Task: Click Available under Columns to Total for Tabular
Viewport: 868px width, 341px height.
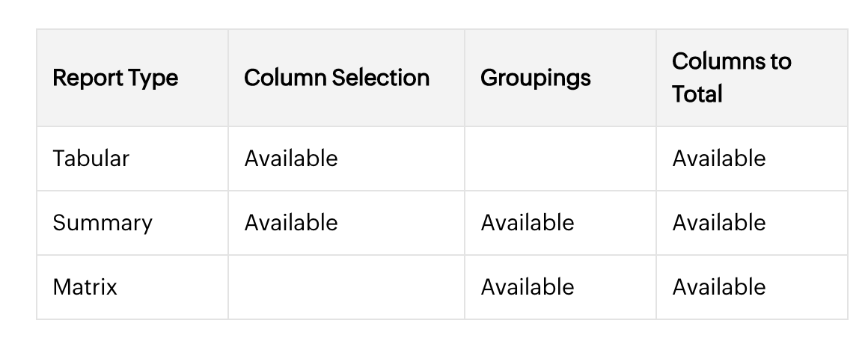Action: [718, 159]
